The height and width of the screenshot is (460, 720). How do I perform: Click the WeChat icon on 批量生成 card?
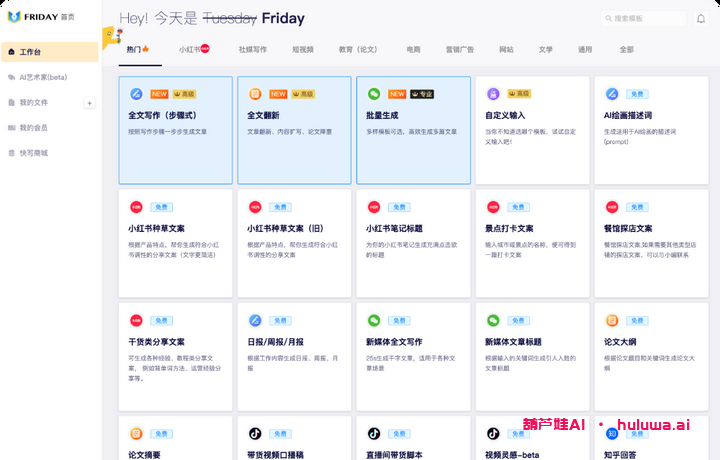(x=374, y=94)
